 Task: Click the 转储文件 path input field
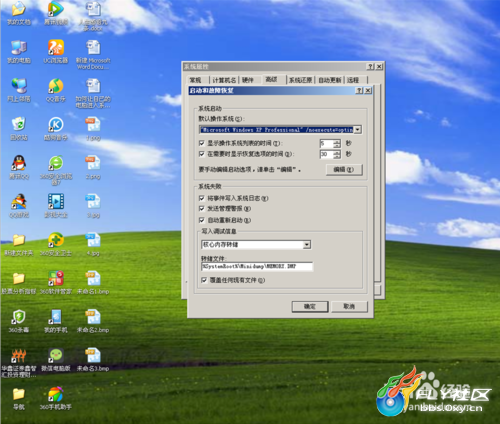257,266
